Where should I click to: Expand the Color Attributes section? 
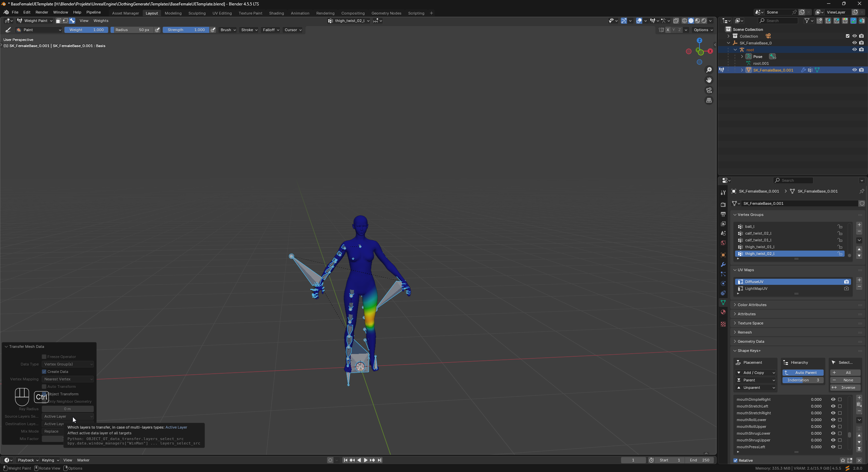753,304
